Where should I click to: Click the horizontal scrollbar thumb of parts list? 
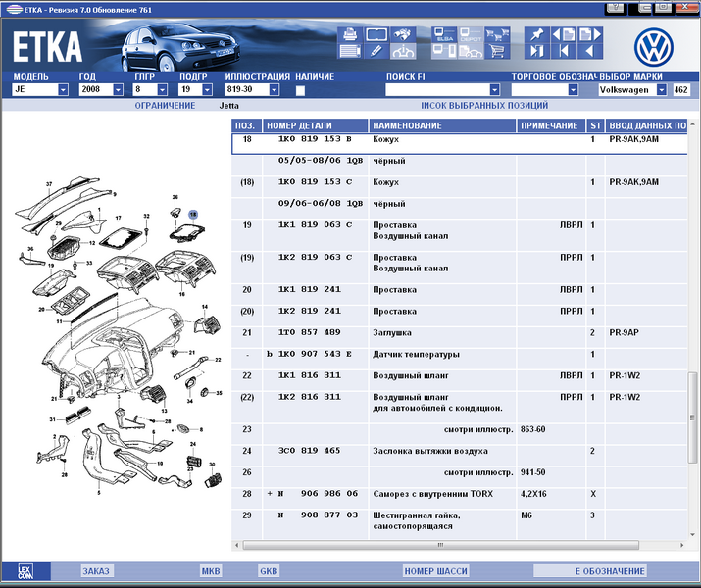pos(441,545)
